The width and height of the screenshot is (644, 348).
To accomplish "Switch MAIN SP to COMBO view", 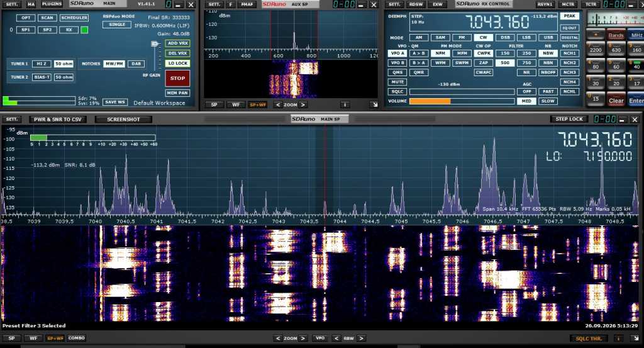I will [x=76, y=339].
